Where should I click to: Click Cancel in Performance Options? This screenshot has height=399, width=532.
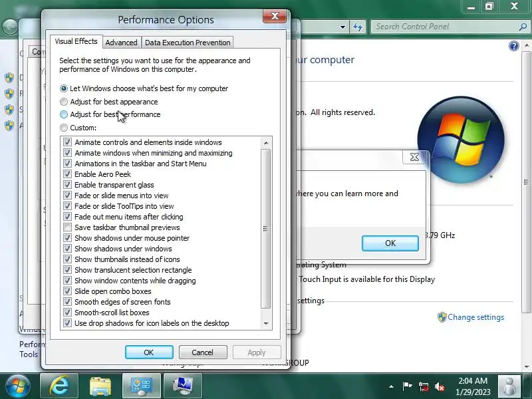(x=203, y=352)
